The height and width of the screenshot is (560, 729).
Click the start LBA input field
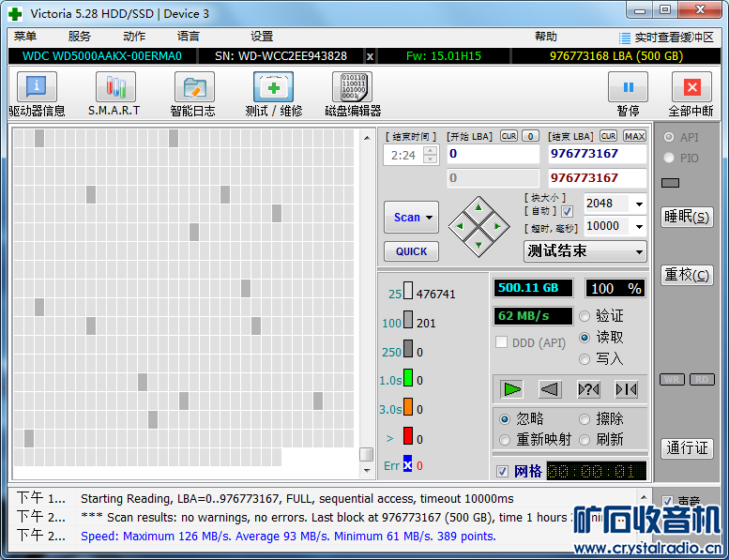(x=494, y=154)
